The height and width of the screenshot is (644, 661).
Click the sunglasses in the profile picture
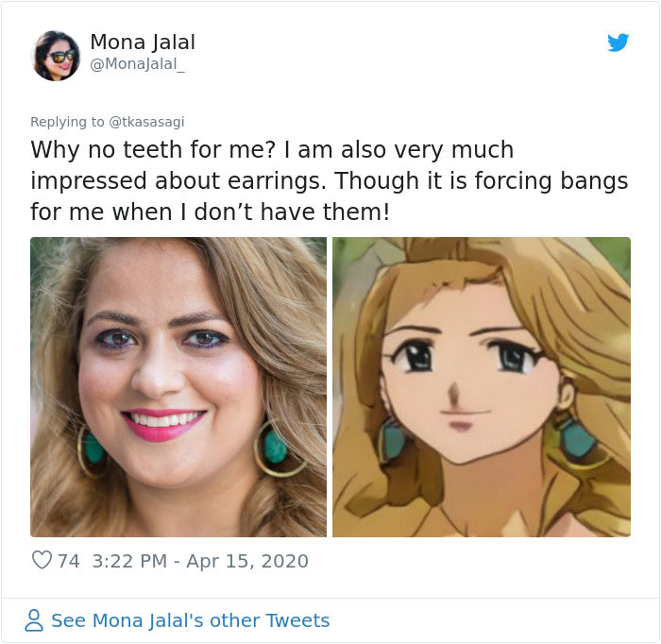pos(61,56)
